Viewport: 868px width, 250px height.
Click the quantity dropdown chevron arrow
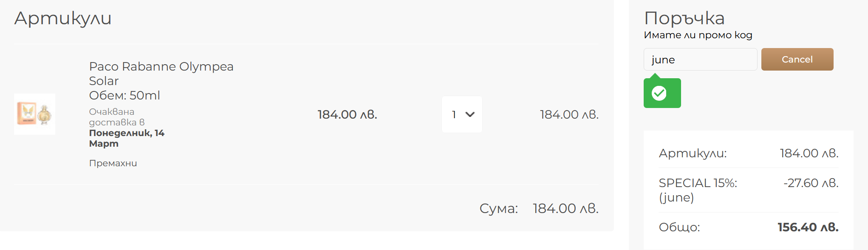tap(470, 114)
